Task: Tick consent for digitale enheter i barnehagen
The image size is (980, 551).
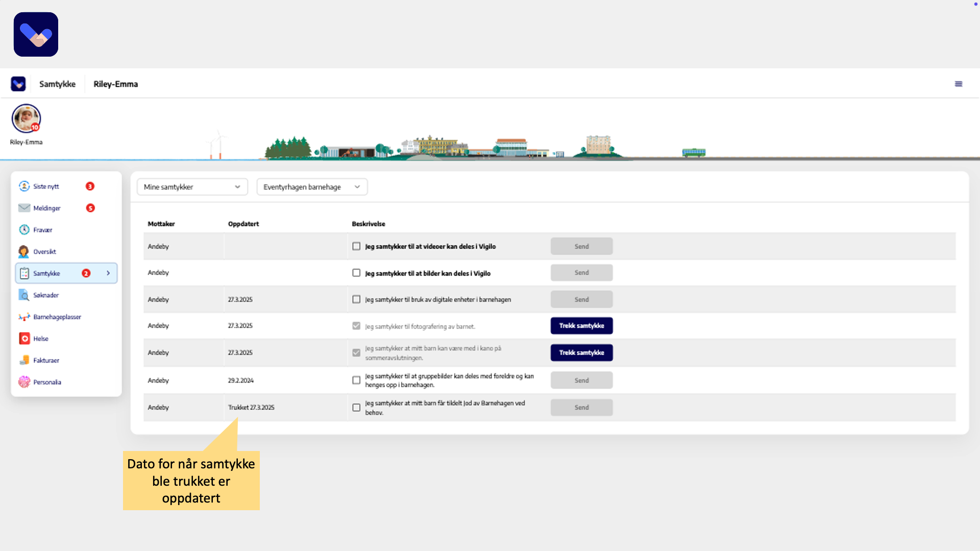Action: coord(356,299)
